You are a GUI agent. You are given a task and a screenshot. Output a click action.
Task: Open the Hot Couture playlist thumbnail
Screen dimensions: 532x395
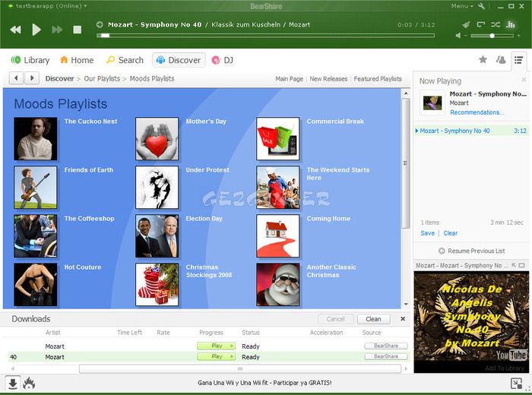click(36, 284)
